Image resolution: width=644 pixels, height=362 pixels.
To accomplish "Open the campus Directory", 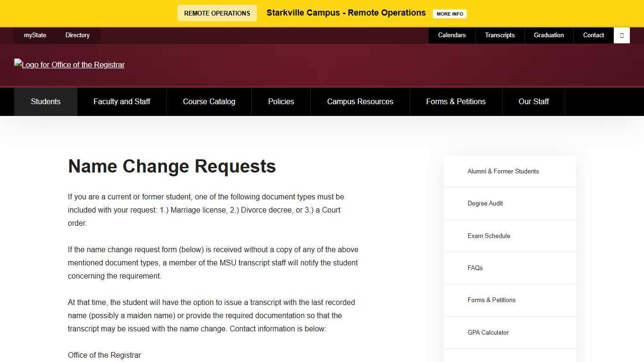I will (77, 35).
